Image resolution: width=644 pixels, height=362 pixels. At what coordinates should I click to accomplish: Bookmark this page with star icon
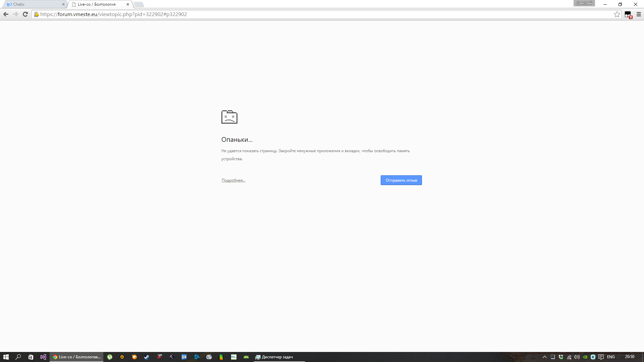tap(617, 14)
